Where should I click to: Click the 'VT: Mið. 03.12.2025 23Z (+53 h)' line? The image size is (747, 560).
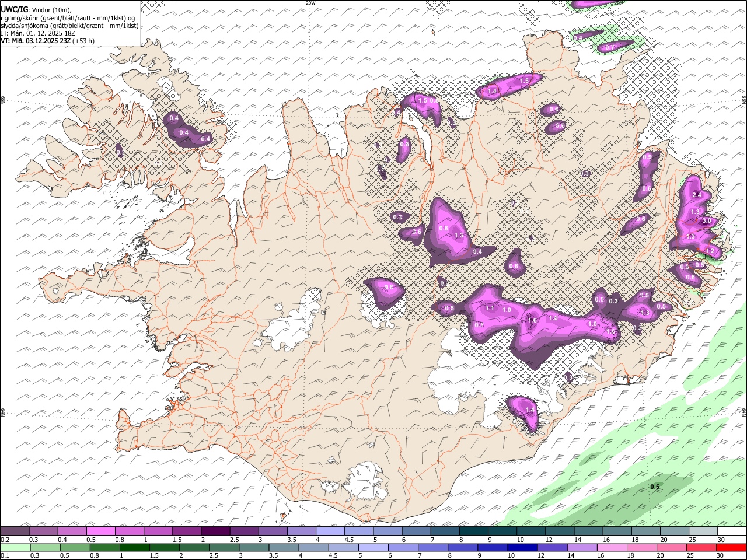pyautogui.click(x=48, y=41)
